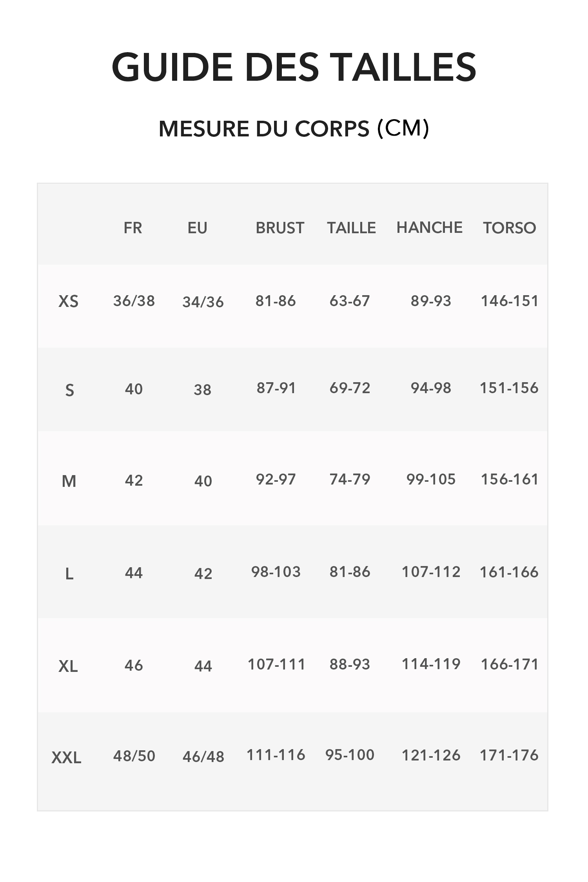Select the XS size row label
The width and height of the screenshot is (588, 882).
(x=69, y=301)
